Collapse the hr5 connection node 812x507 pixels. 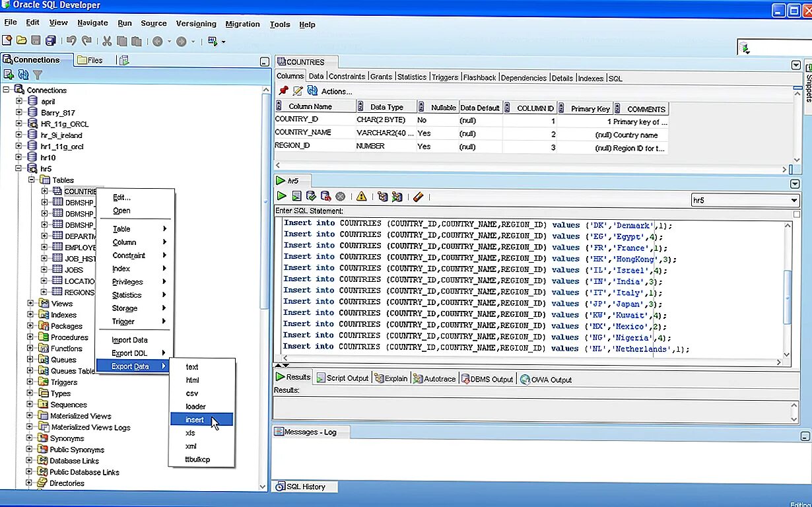[19, 168]
